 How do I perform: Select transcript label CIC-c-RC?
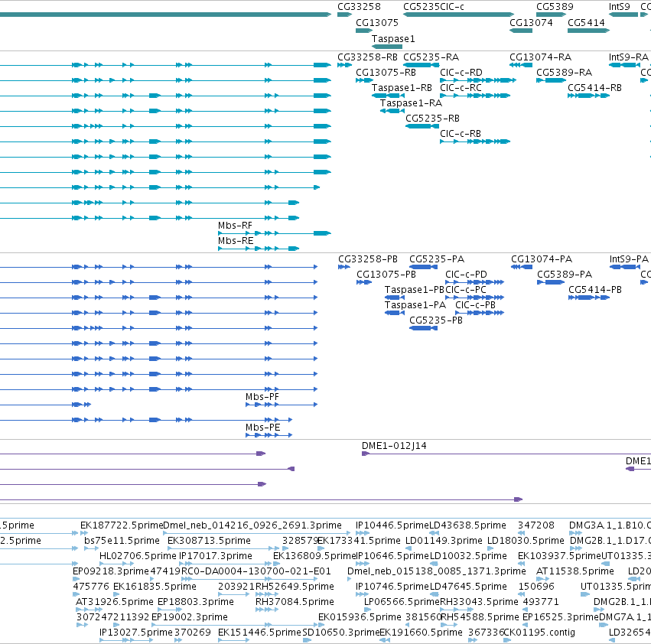tap(461, 88)
